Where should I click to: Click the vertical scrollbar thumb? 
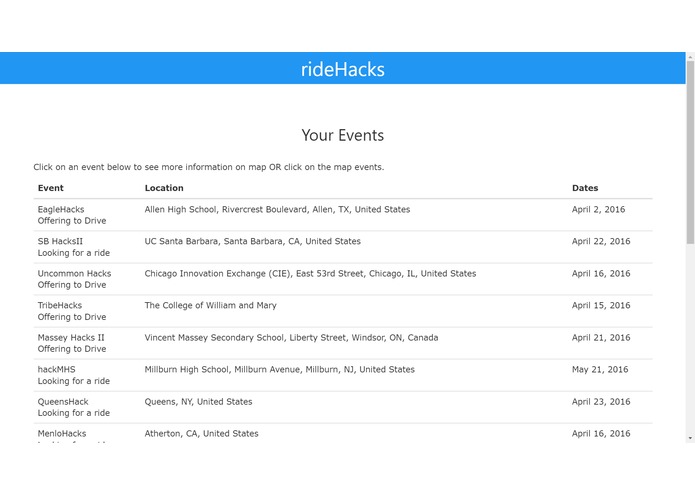[690, 152]
